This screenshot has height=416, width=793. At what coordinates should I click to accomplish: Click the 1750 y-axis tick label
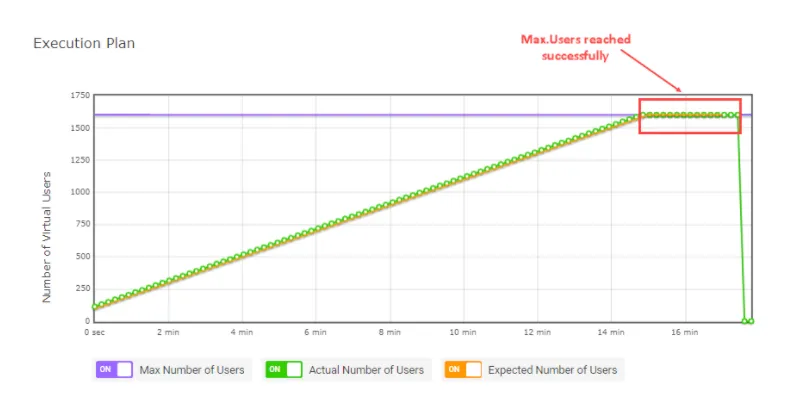coord(80,95)
